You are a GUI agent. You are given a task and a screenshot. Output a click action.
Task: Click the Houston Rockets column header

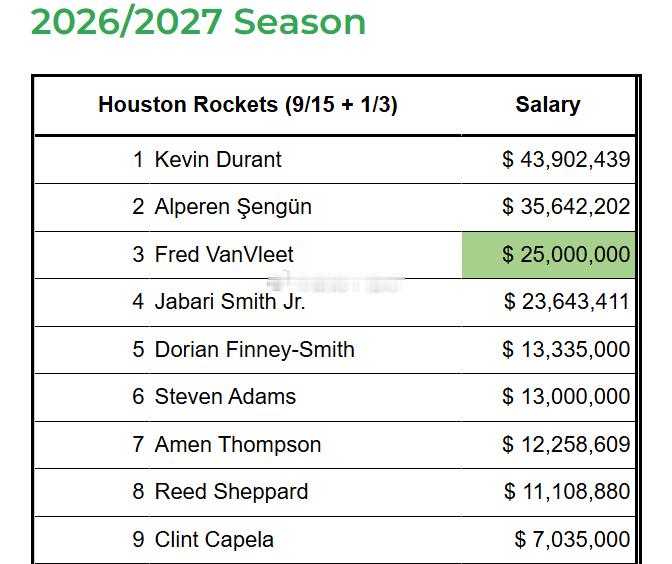point(247,105)
